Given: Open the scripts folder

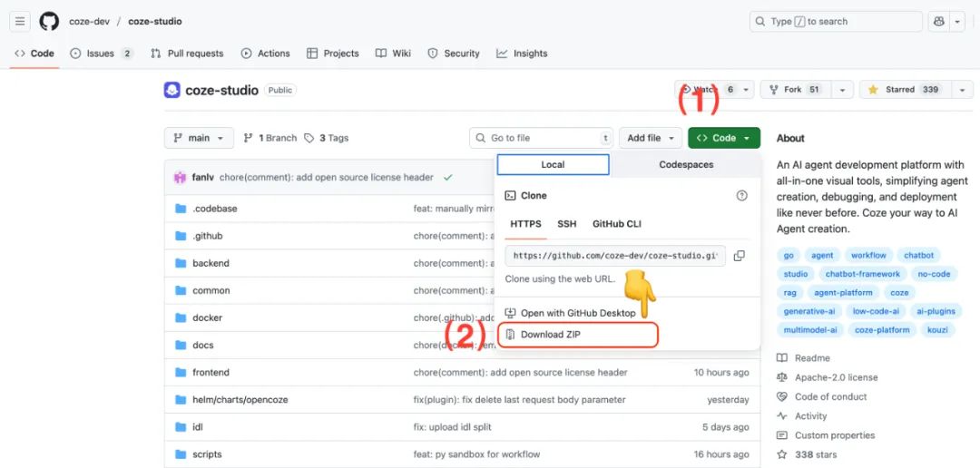Looking at the screenshot, I should (x=207, y=454).
